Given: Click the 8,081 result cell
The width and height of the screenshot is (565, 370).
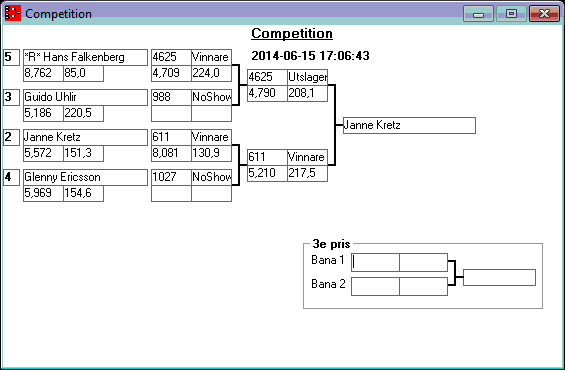Looking at the screenshot, I should pos(171,153).
